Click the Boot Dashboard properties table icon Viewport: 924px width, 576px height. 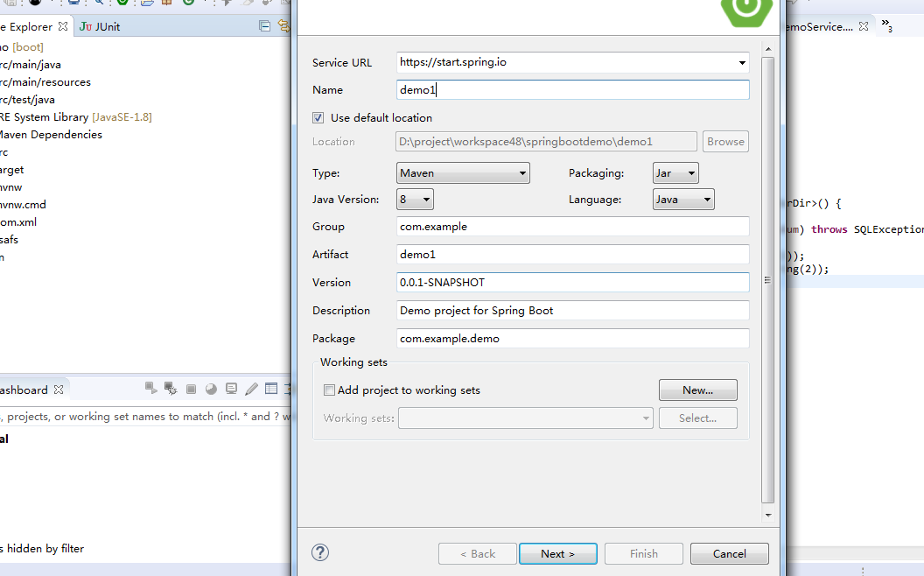click(271, 388)
